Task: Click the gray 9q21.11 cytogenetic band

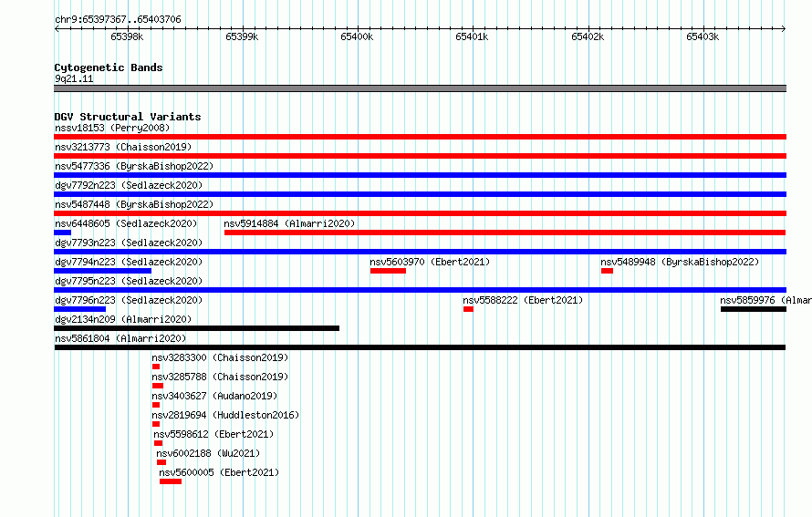Action: tap(420, 88)
